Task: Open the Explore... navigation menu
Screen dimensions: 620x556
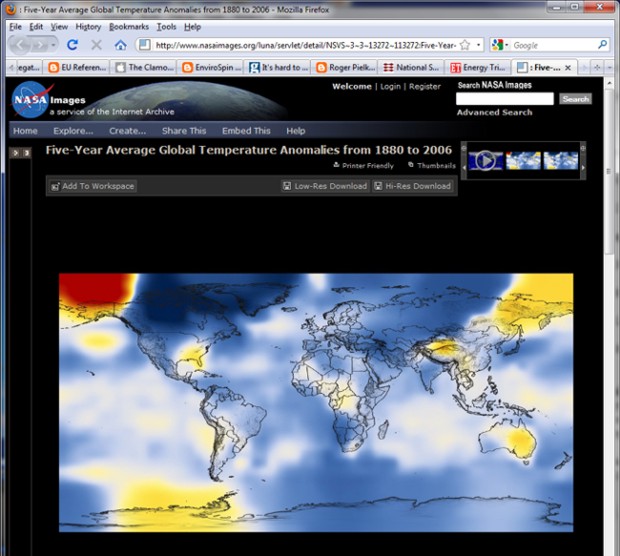Action: pos(73,131)
